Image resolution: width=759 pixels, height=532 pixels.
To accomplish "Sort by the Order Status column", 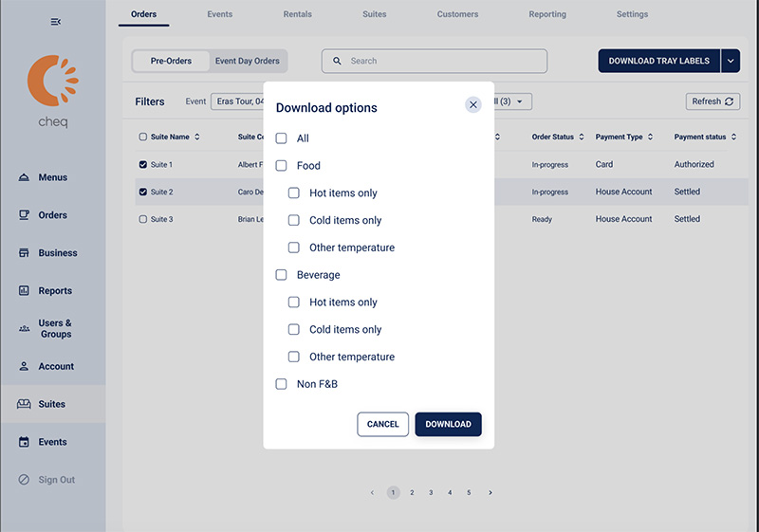I will tap(581, 138).
